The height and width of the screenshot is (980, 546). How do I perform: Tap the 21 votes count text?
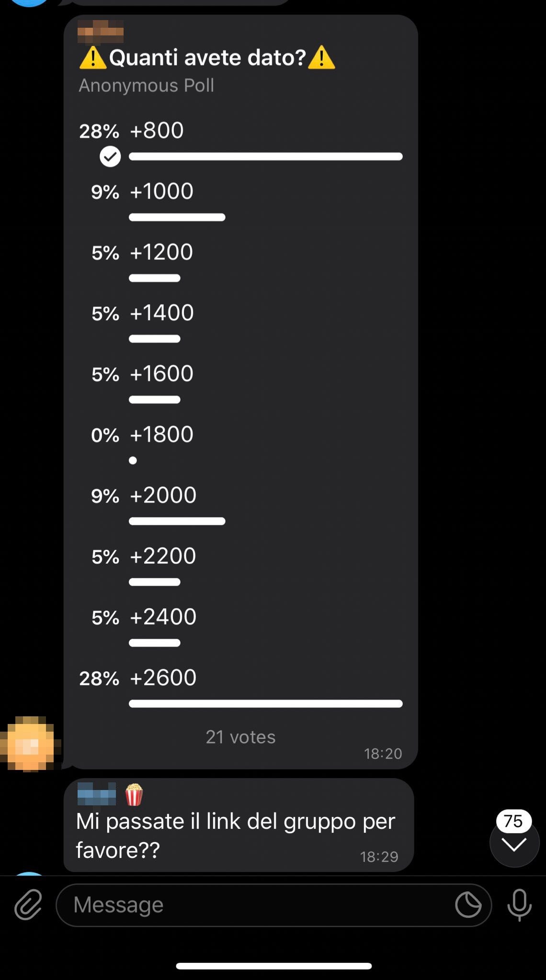point(240,737)
